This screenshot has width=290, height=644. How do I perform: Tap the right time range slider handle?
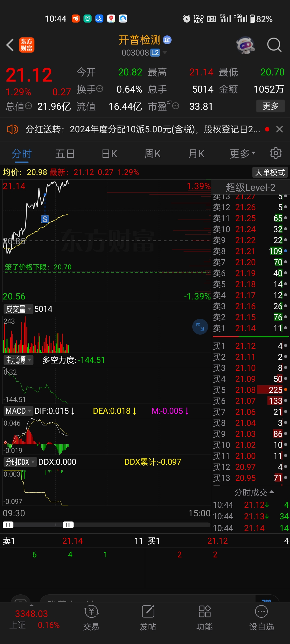pyautogui.click(x=68, y=525)
